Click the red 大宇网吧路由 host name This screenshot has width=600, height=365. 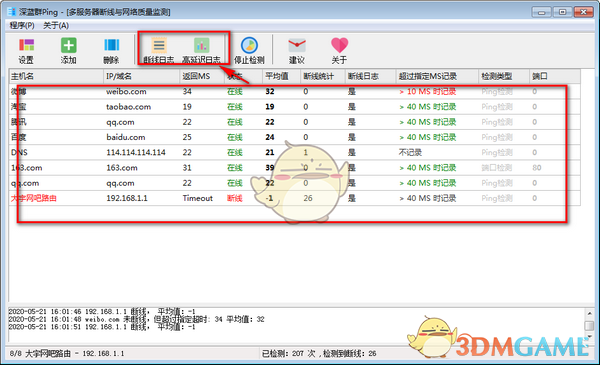click(34, 198)
